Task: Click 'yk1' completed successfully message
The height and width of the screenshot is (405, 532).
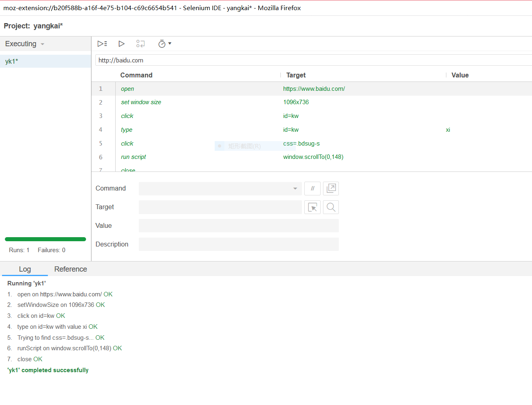Action: coord(48,370)
